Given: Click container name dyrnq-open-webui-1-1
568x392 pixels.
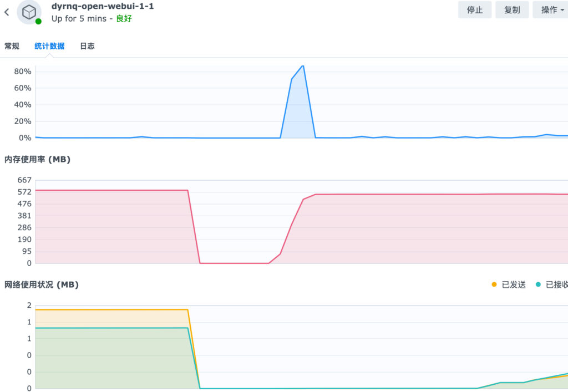Looking at the screenshot, I should tap(103, 6).
